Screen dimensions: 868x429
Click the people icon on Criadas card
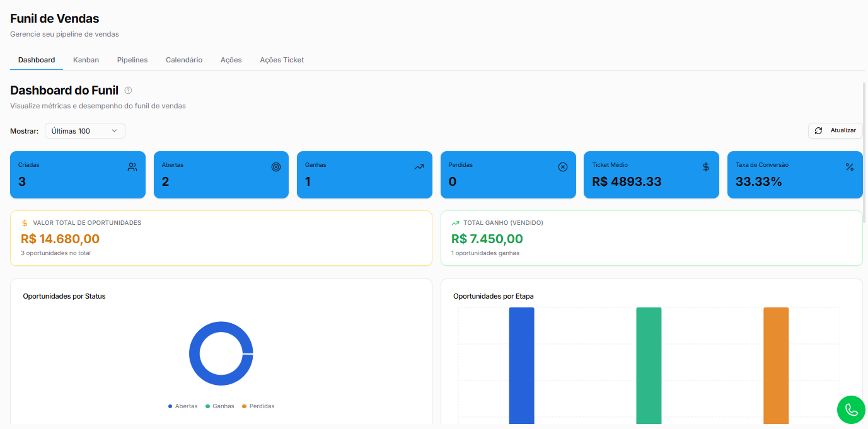tap(132, 167)
